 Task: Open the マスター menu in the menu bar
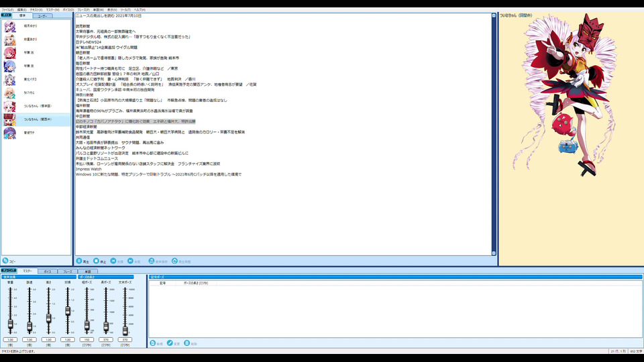coord(52,9)
